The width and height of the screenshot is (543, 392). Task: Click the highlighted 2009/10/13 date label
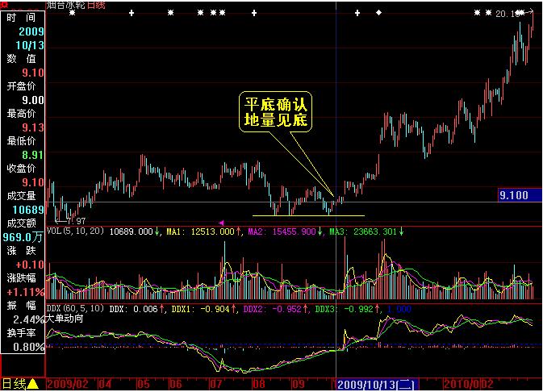tap(378, 385)
